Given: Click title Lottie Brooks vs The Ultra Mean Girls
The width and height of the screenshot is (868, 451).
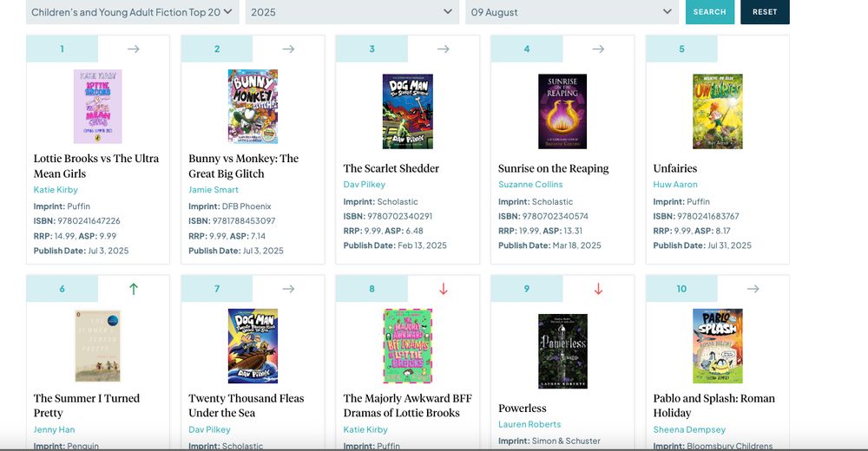Looking at the screenshot, I should 96,166.
